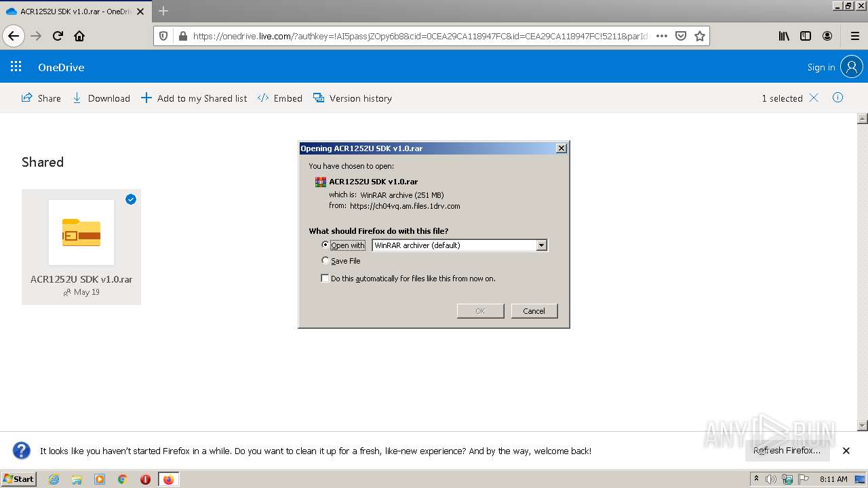The height and width of the screenshot is (488, 868).
Task: Save page to Pocket
Action: (x=681, y=36)
